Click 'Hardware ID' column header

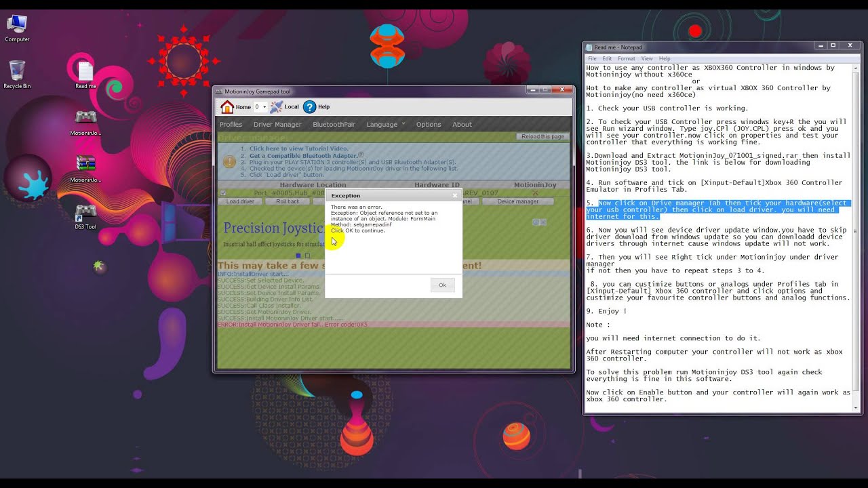(437, 184)
